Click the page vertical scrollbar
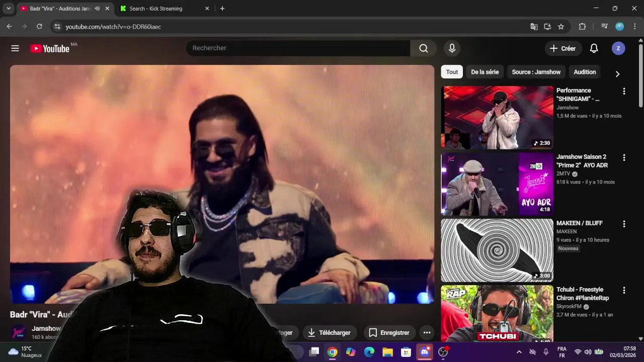This screenshot has width=644, height=362. click(x=640, y=75)
